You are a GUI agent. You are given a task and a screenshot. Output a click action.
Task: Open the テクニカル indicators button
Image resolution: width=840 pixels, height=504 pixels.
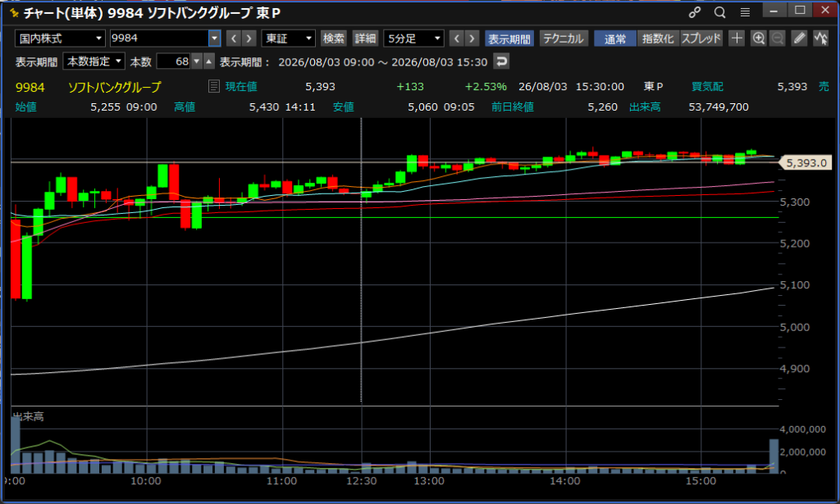click(x=563, y=39)
